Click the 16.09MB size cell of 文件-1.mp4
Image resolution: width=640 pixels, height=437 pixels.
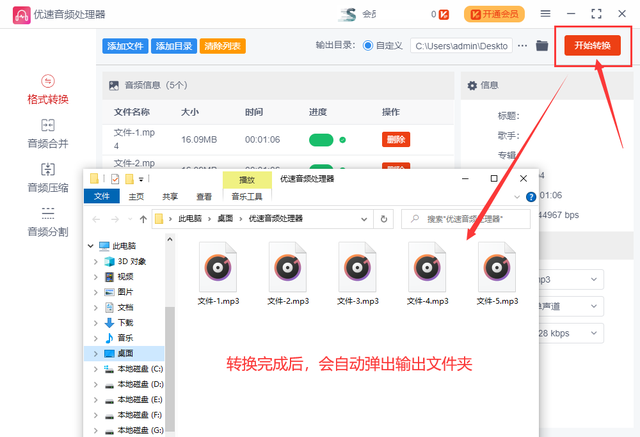click(199, 140)
